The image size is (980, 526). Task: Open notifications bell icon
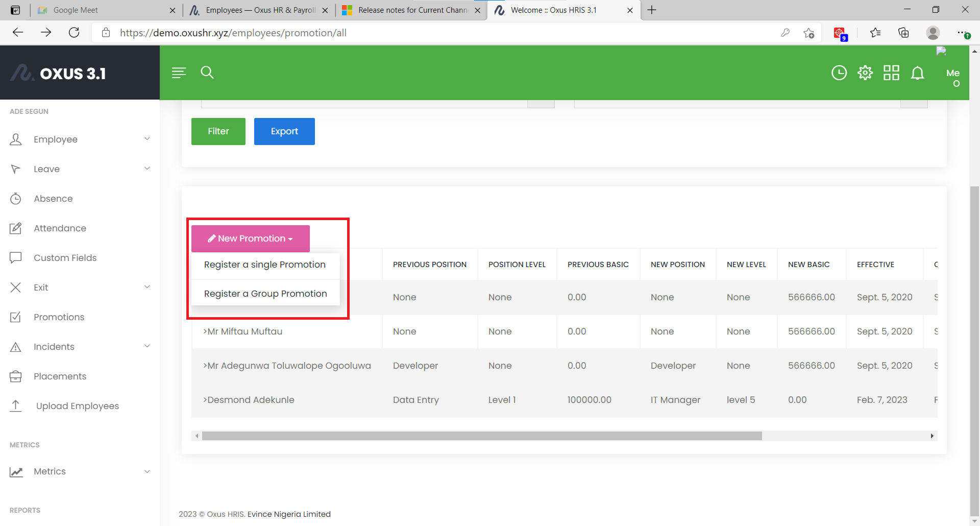point(918,73)
